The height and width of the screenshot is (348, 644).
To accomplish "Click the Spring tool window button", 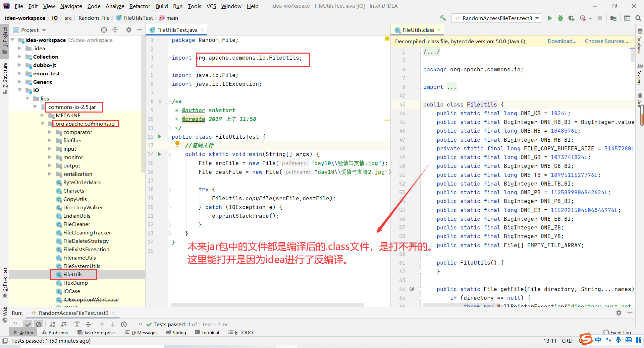I will click(x=176, y=333).
